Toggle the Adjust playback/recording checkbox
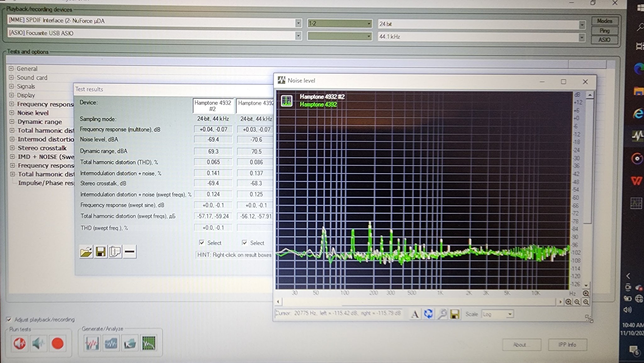This screenshot has height=363, width=644. click(9, 320)
